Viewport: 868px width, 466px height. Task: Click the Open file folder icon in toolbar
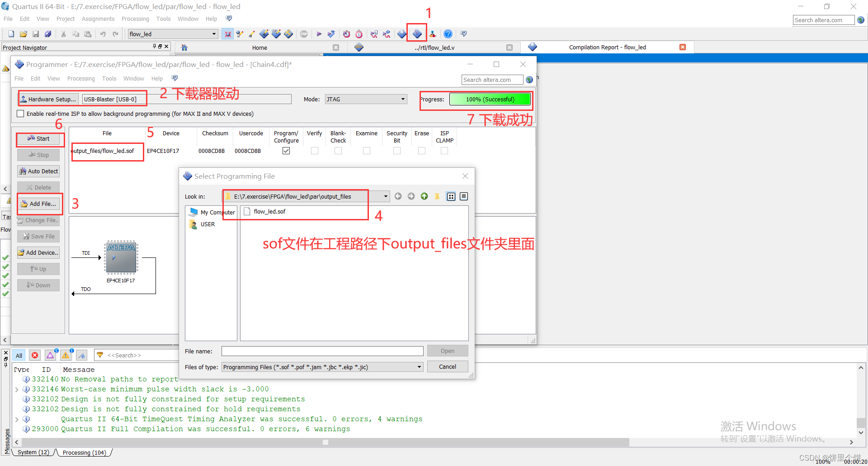[x=24, y=34]
